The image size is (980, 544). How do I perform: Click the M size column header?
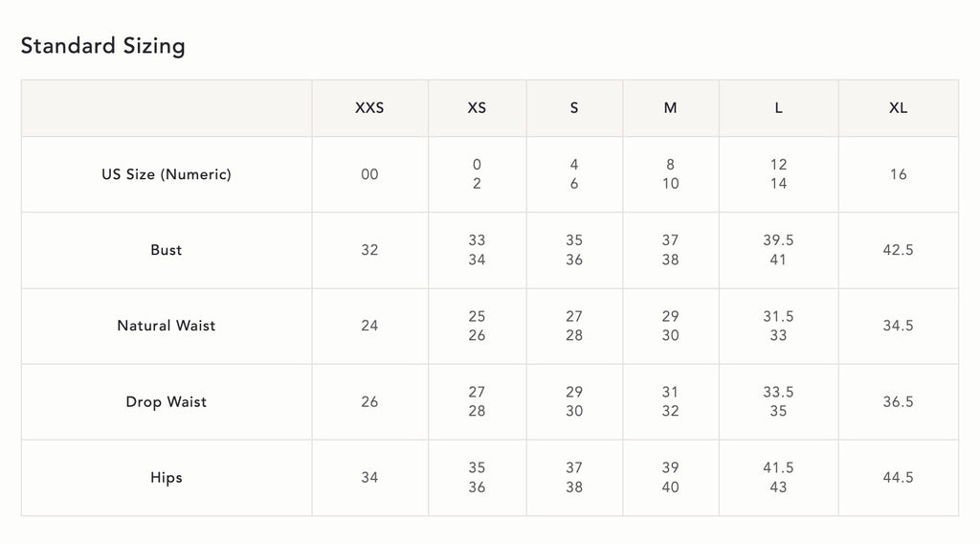(x=670, y=108)
